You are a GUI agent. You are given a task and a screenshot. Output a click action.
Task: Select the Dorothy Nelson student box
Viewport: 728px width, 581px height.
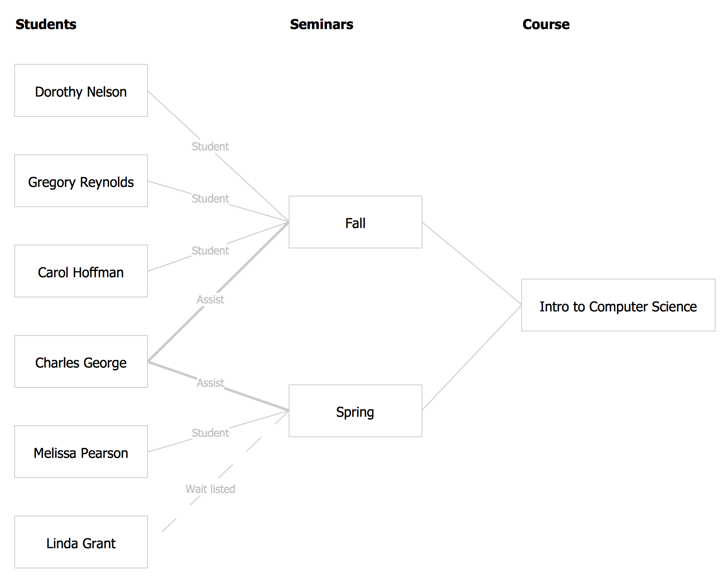[81, 91]
